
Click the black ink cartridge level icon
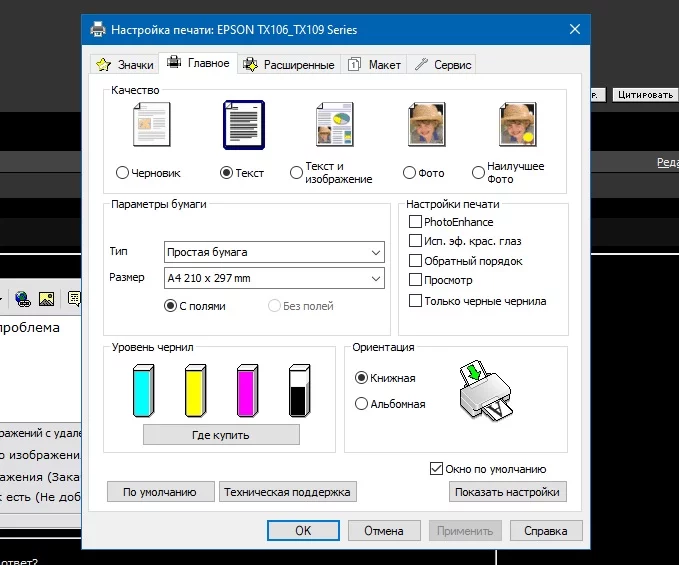click(x=300, y=391)
